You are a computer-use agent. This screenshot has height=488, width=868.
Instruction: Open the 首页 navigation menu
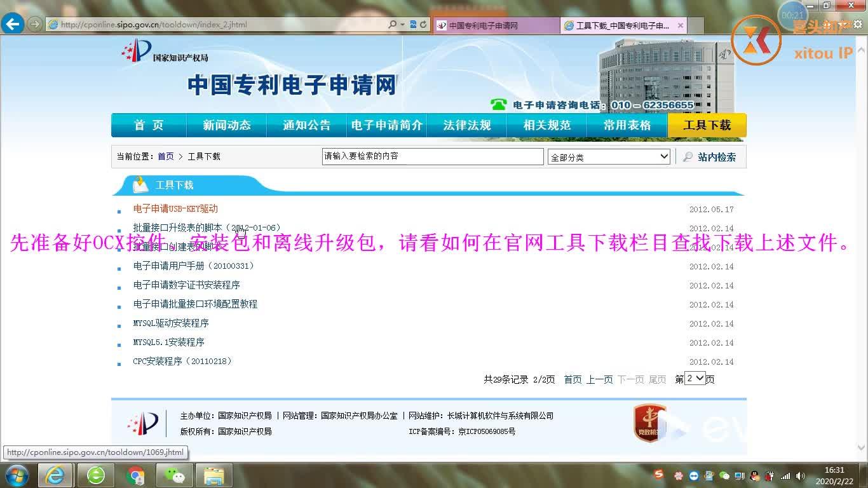(x=149, y=125)
